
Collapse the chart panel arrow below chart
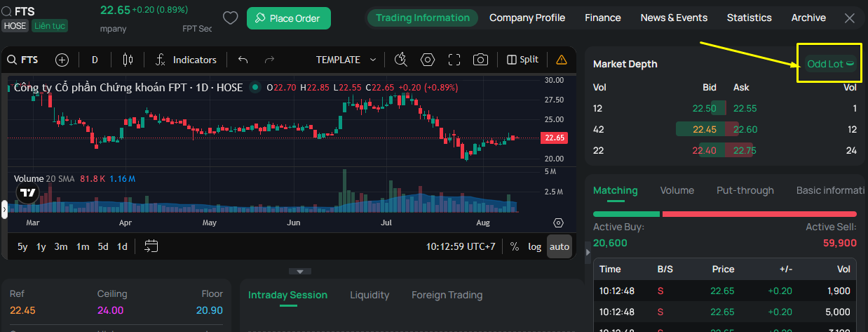click(x=299, y=271)
